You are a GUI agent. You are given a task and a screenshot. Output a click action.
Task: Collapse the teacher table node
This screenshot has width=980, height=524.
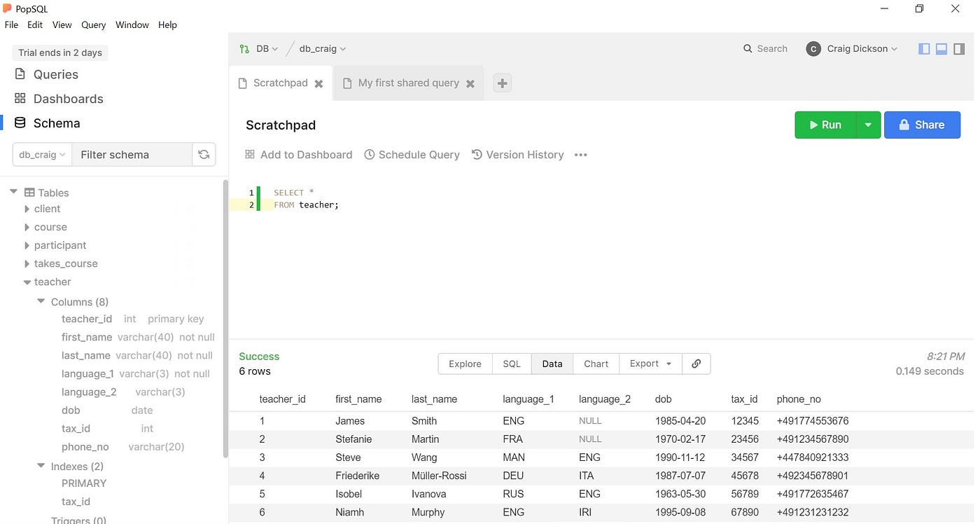27,282
